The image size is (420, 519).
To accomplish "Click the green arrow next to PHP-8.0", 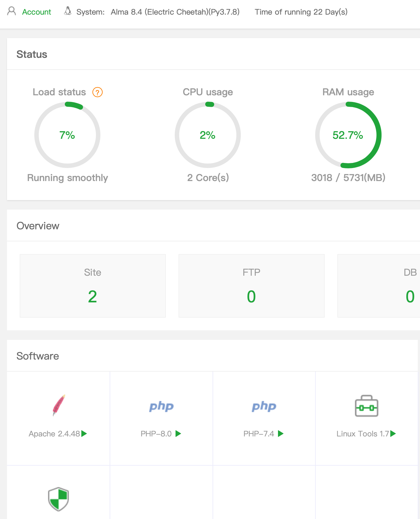I will (x=178, y=434).
